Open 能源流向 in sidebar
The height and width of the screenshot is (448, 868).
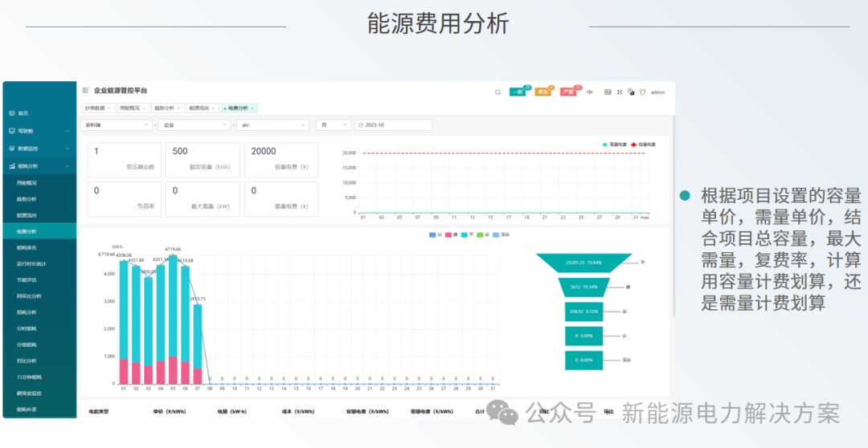point(39,215)
